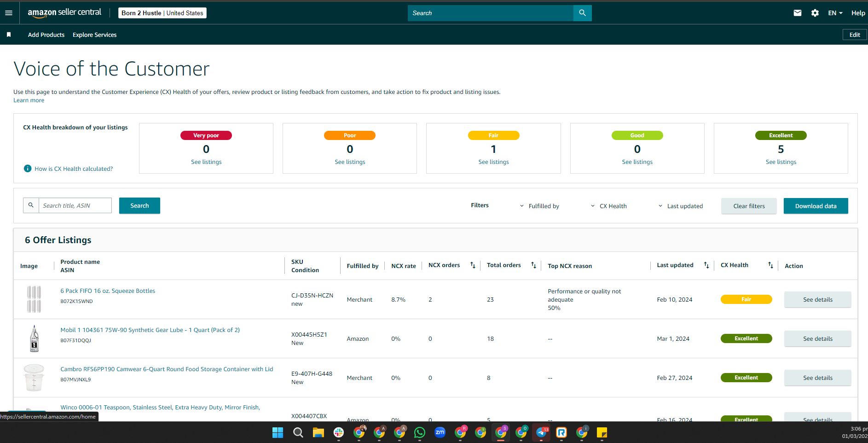Viewport: 868px width, 443px height.
Task: Click the Learn more link
Action: pyautogui.click(x=29, y=100)
